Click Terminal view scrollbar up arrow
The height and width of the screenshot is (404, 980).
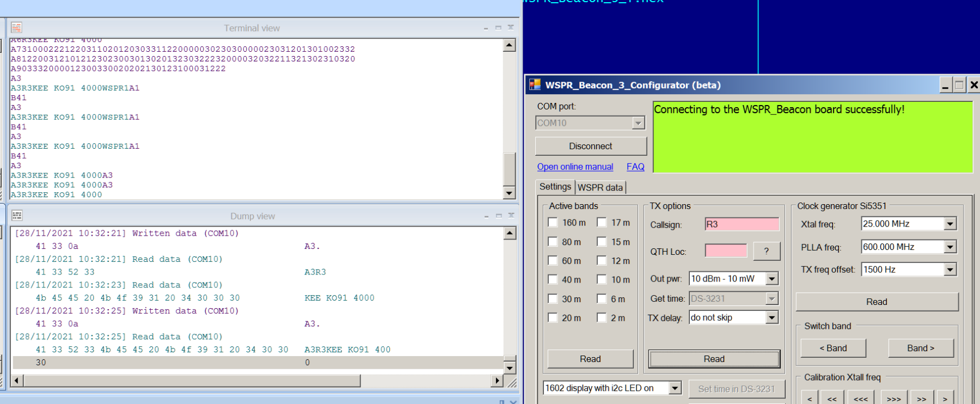pyautogui.click(x=510, y=45)
